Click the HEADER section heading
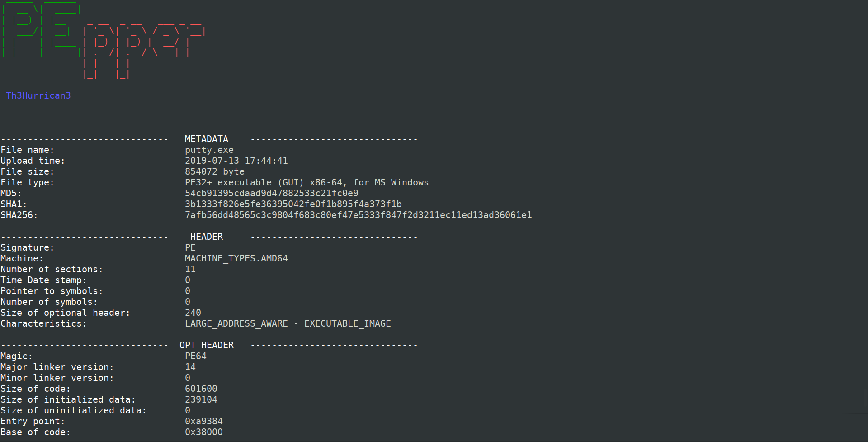This screenshot has height=442, width=868. (207, 237)
